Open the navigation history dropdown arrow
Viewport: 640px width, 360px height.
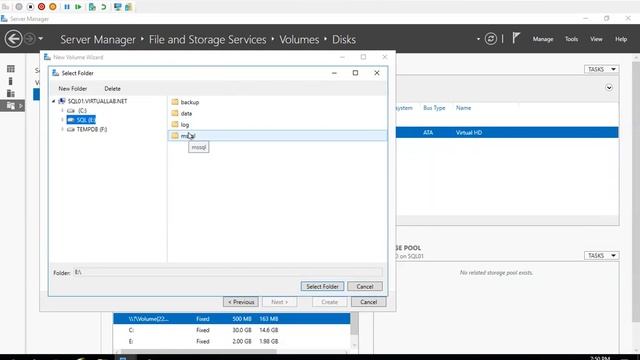click(x=40, y=39)
